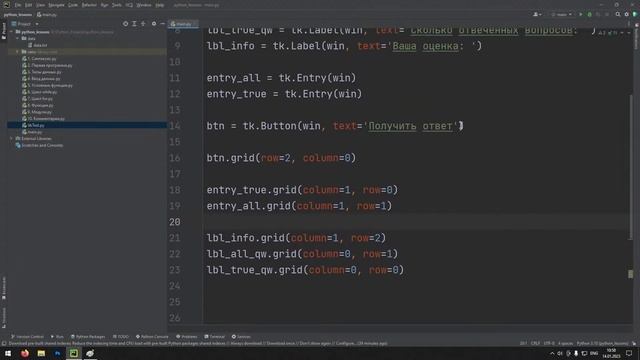The image size is (640, 360).
Task: Open the Tools menu
Action: [117, 5]
